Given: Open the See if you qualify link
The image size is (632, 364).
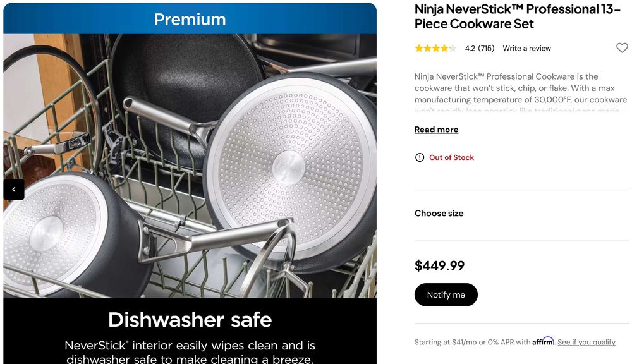Looking at the screenshot, I should [586, 342].
